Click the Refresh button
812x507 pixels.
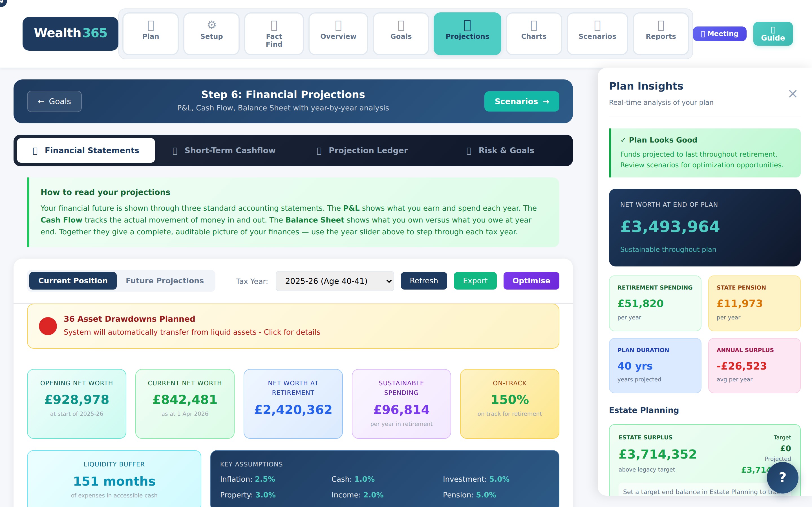point(423,281)
